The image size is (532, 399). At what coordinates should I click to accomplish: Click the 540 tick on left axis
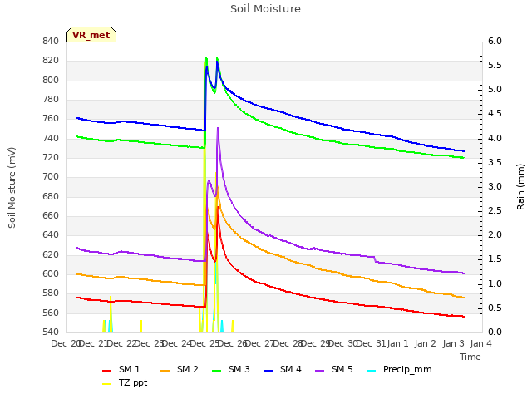[51, 332]
